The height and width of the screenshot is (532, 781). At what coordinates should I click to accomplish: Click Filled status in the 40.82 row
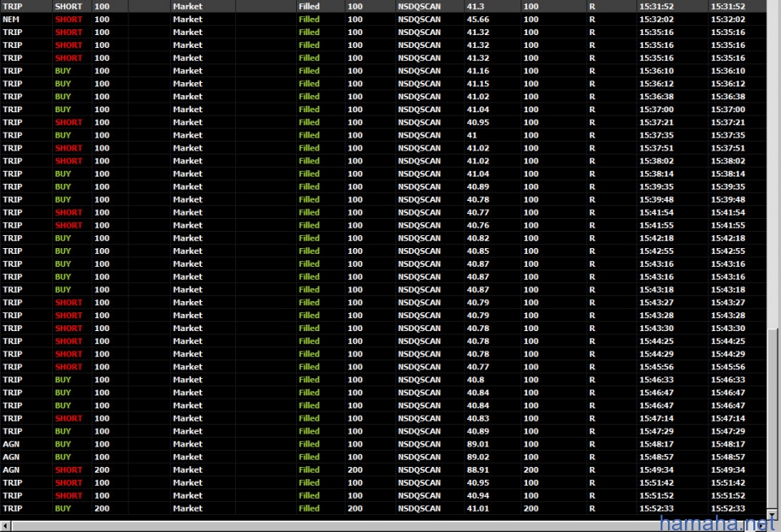tap(309, 238)
